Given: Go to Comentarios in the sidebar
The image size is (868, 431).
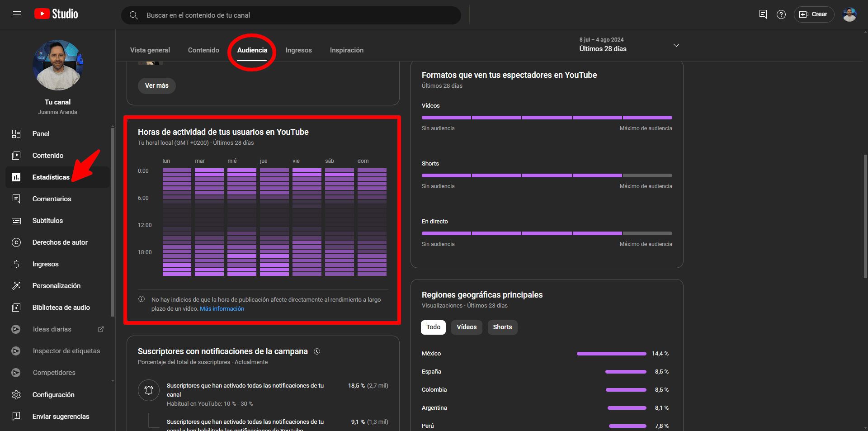Looking at the screenshot, I should [57, 199].
